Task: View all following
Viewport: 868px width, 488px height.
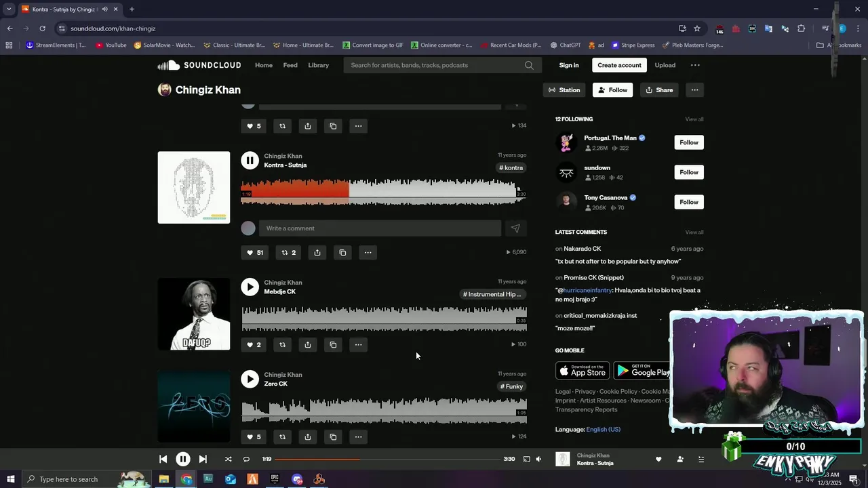Action: 694,119
